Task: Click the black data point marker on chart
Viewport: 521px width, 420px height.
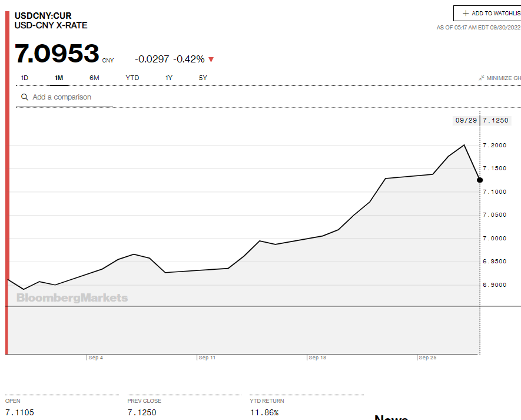Action: click(x=480, y=180)
